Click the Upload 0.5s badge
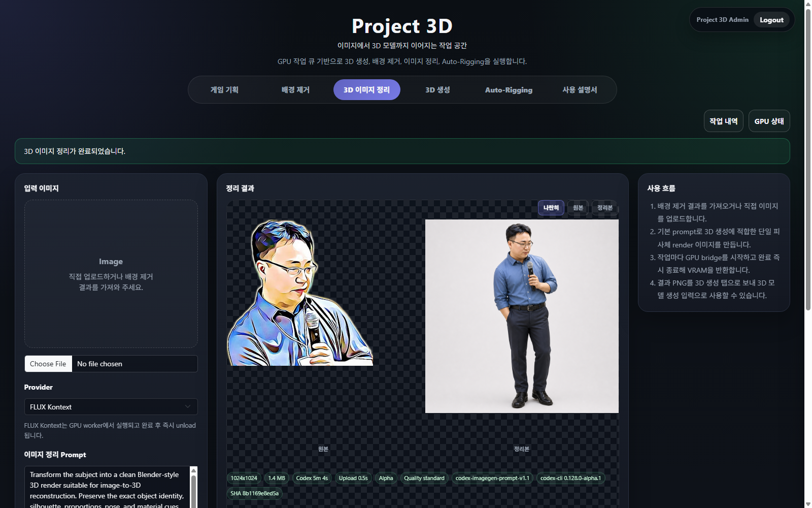 click(353, 478)
